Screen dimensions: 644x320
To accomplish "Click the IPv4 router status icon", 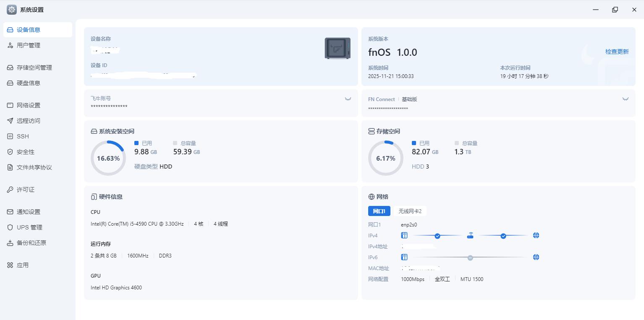I will (x=470, y=235).
